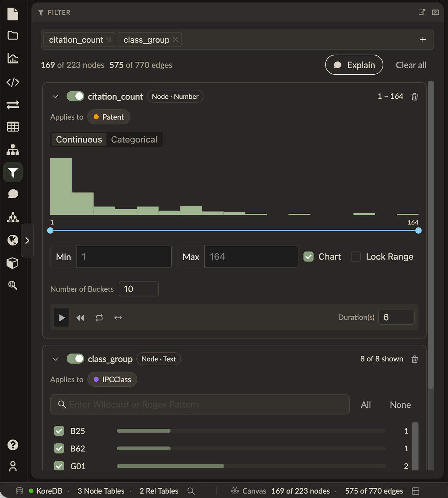Open the globe sidebar icon
448x498 pixels.
13,240
